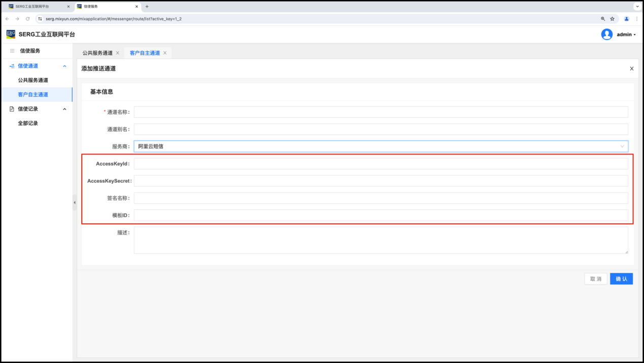Screen dimensions: 644x363
Task: Close the 客户自主通道 tab
Action: 165,53
